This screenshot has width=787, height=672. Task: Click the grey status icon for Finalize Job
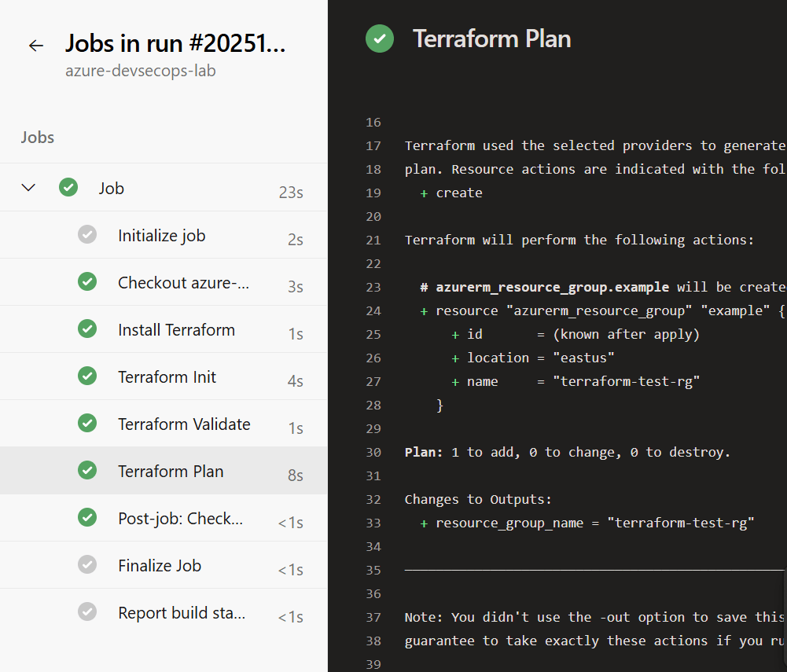[x=87, y=565]
